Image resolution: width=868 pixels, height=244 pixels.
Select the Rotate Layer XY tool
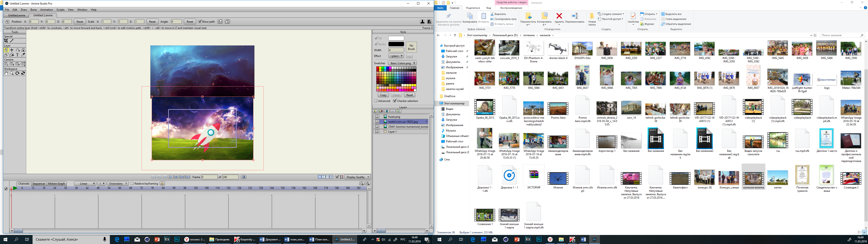tap(23, 50)
